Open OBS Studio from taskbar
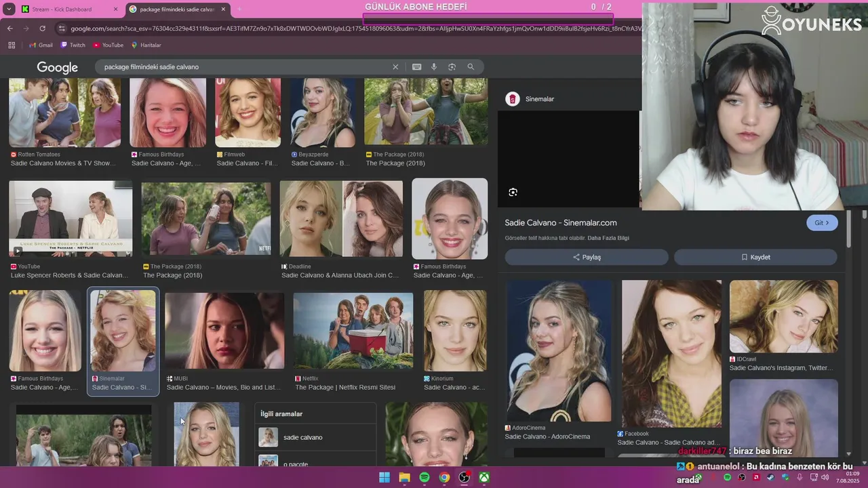 pos(465,478)
